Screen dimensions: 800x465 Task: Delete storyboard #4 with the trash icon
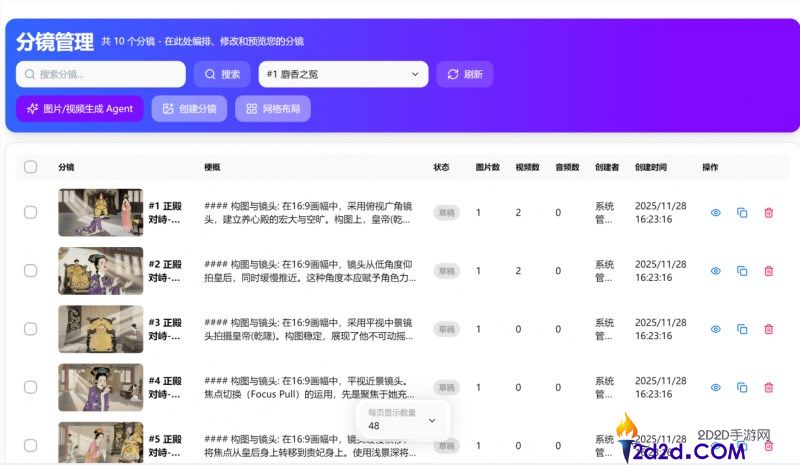point(769,387)
